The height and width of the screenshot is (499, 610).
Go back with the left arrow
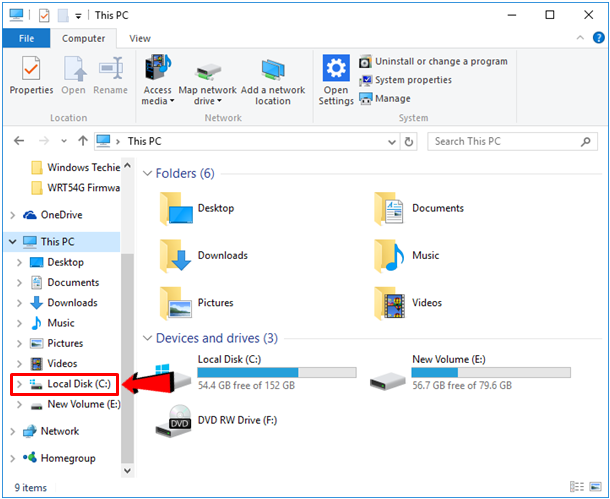[x=19, y=141]
